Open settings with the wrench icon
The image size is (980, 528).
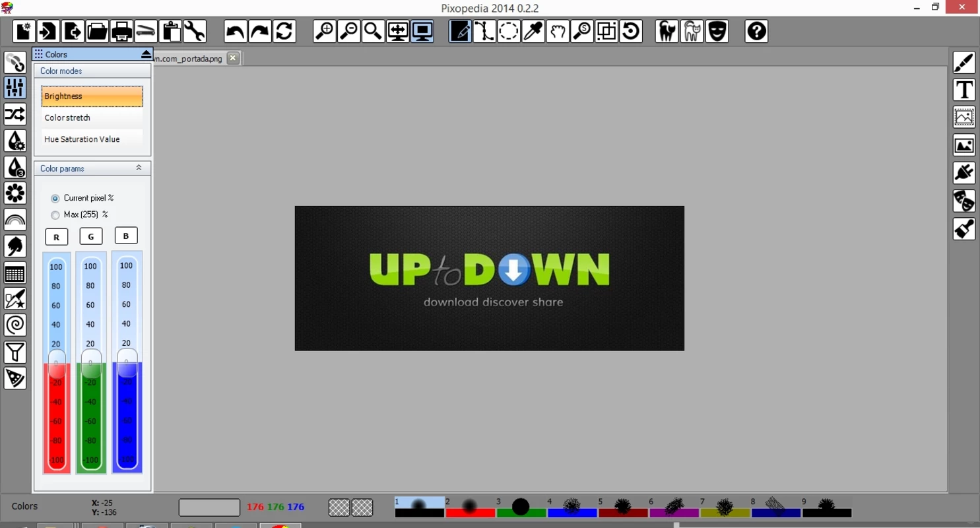[195, 31]
